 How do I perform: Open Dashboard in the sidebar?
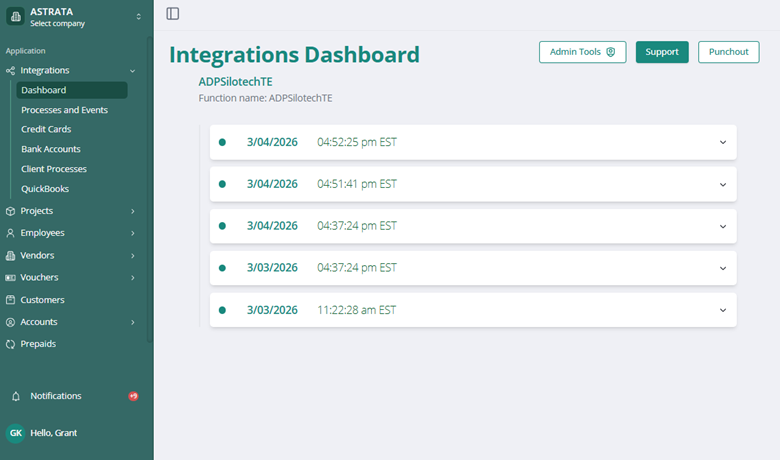(72, 90)
